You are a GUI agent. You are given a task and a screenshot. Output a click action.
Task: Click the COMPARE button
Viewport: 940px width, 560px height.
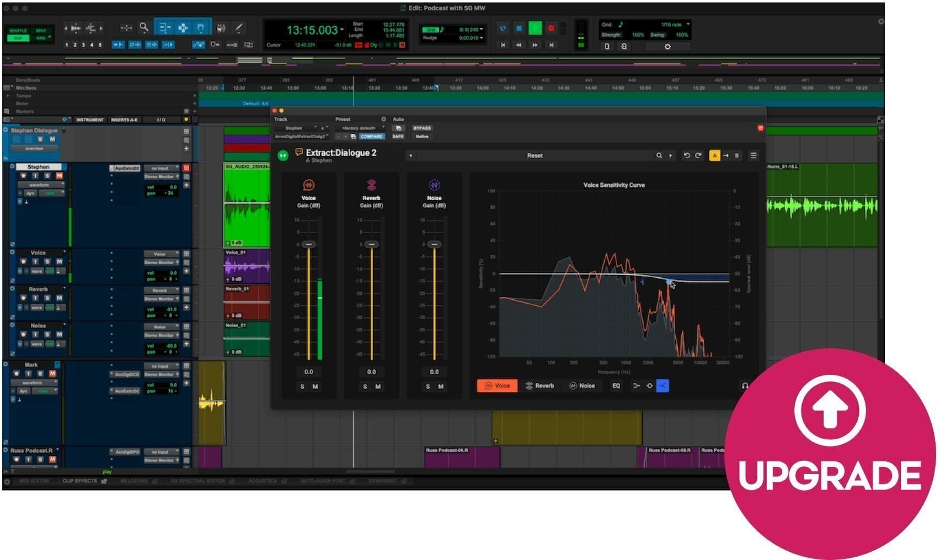pos(371,136)
